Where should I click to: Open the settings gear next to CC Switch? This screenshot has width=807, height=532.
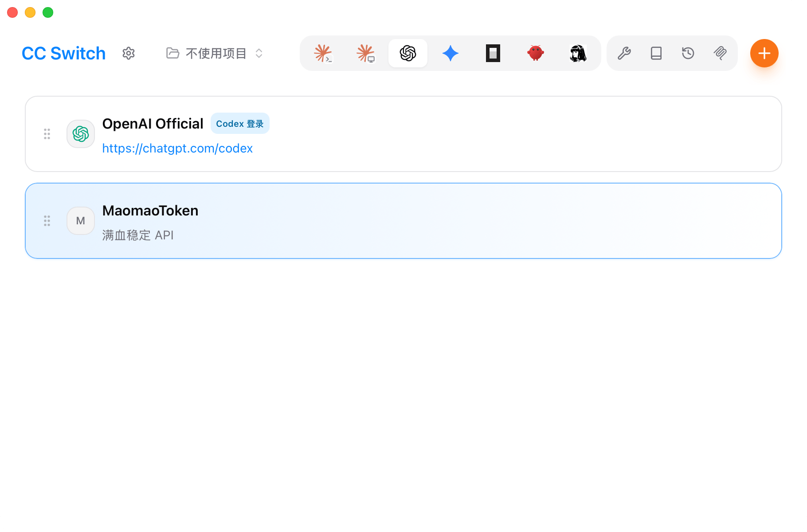point(129,53)
